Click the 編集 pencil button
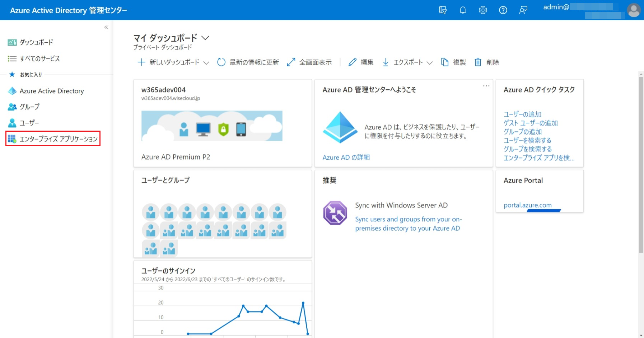 pos(361,62)
